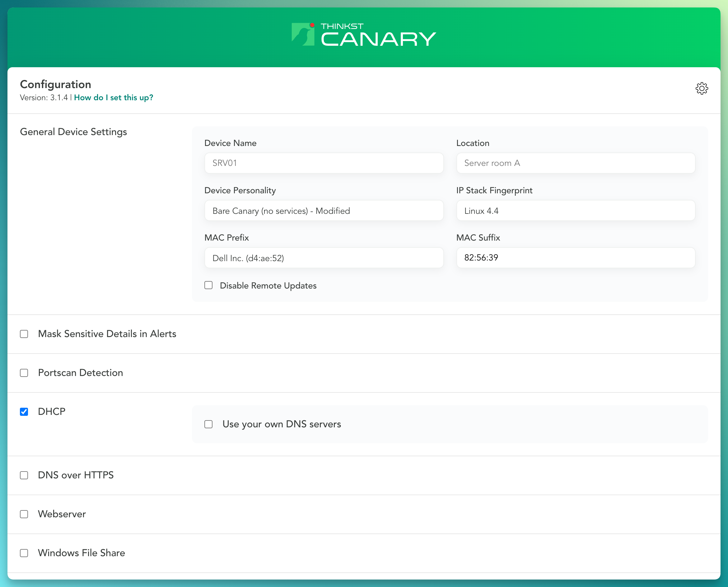The image size is (728, 587).
Task: Click the Portscan Detection label
Action: (x=81, y=373)
